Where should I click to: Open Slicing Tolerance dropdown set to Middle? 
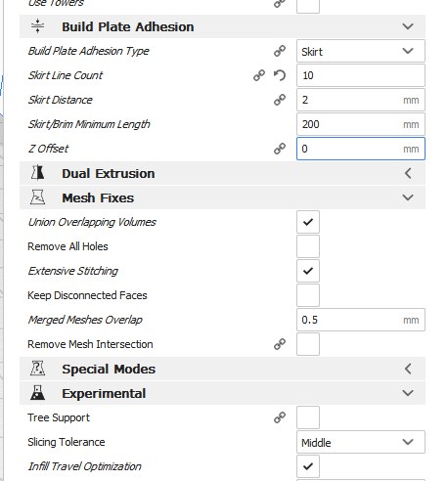pyautogui.click(x=361, y=442)
